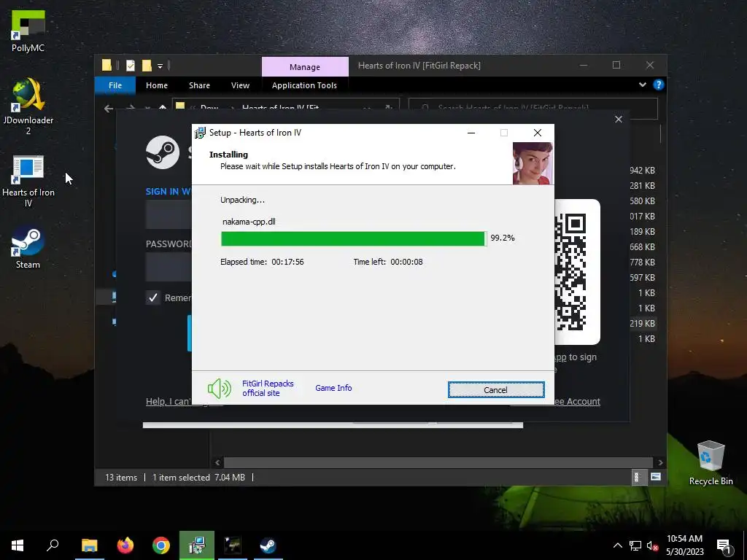Open FitGirl Repacks official site link

[268, 388]
